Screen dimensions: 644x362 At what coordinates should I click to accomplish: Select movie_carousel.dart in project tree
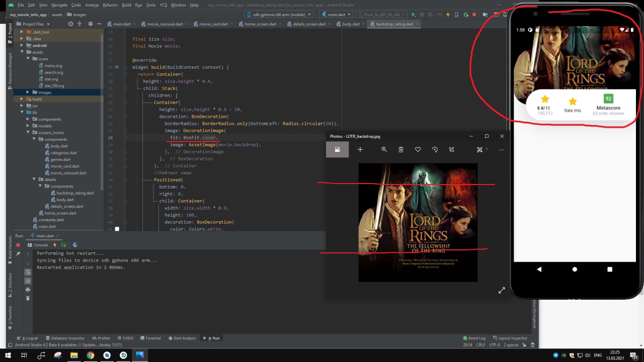tap(68, 173)
